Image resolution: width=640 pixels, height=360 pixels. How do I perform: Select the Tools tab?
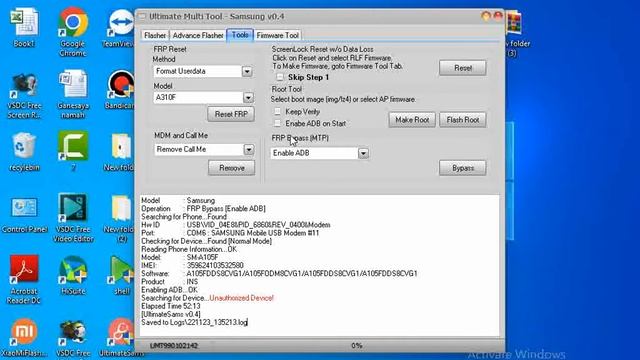240,35
